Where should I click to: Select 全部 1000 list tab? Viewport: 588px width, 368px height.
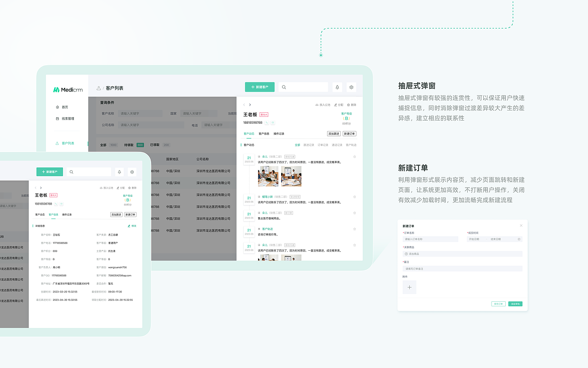pos(109,145)
